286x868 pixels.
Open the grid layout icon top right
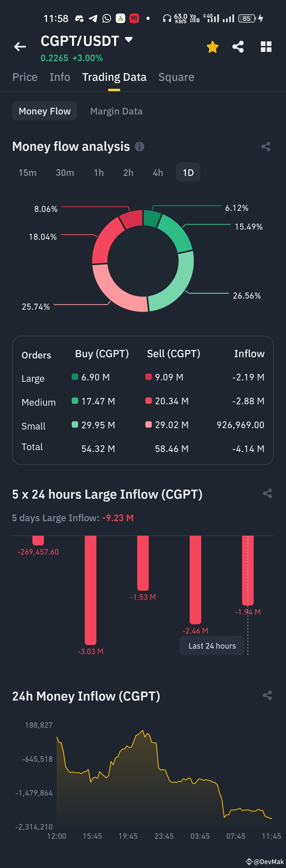click(x=266, y=47)
